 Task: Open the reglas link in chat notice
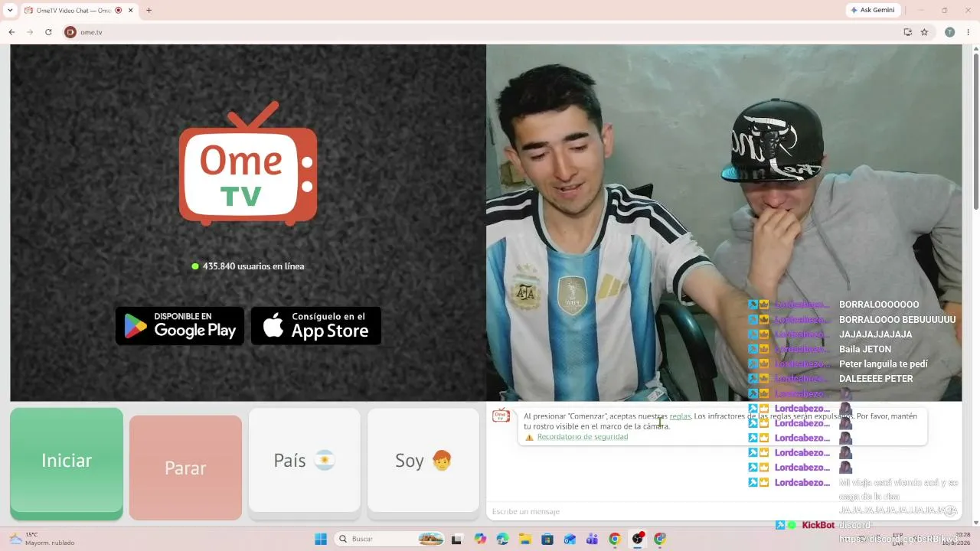[680, 416]
